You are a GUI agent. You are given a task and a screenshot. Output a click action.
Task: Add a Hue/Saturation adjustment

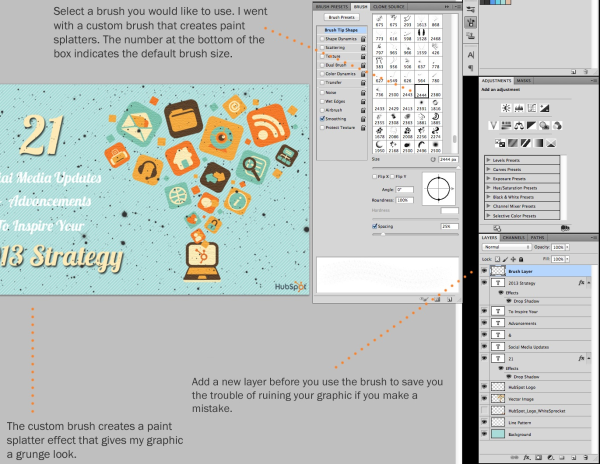(x=506, y=125)
